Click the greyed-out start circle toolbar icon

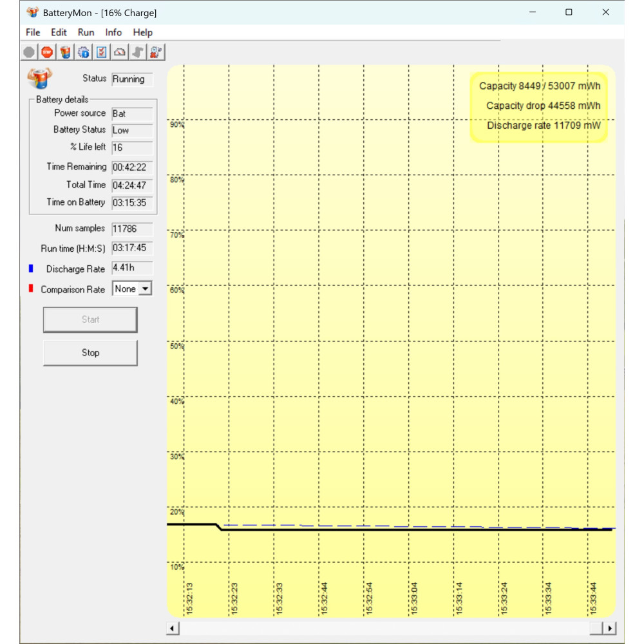pyautogui.click(x=29, y=52)
